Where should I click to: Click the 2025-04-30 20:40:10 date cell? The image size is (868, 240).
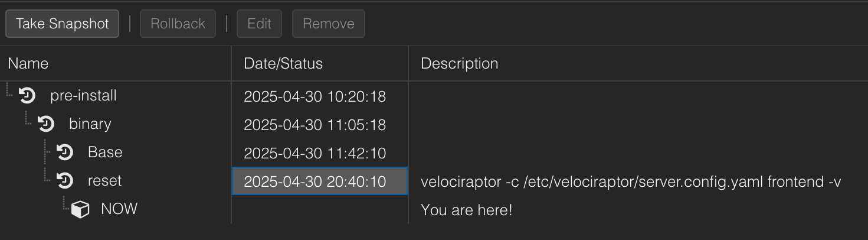coord(320,181)
